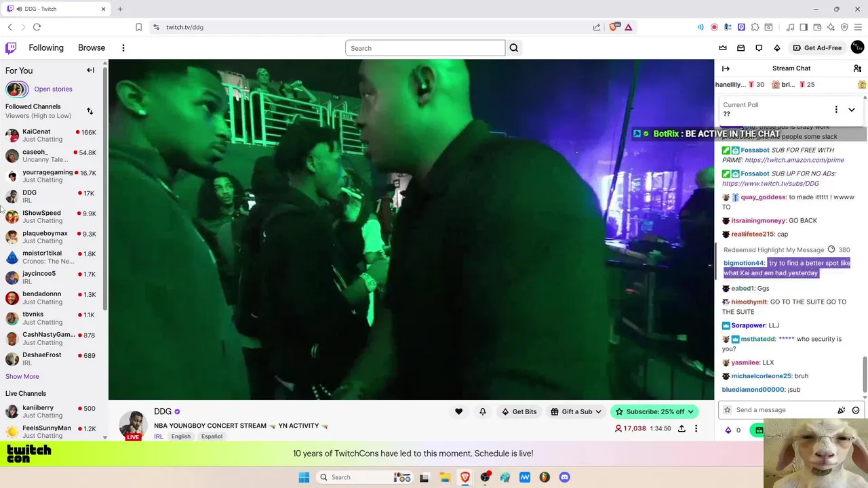
Task: Open the browser hamburger menu
Action: click(x=858, y=27)
